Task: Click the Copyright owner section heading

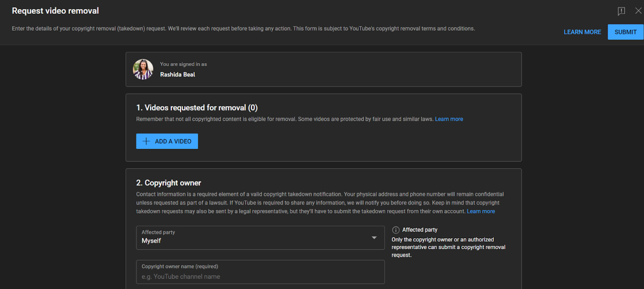Action: point(169,183)
